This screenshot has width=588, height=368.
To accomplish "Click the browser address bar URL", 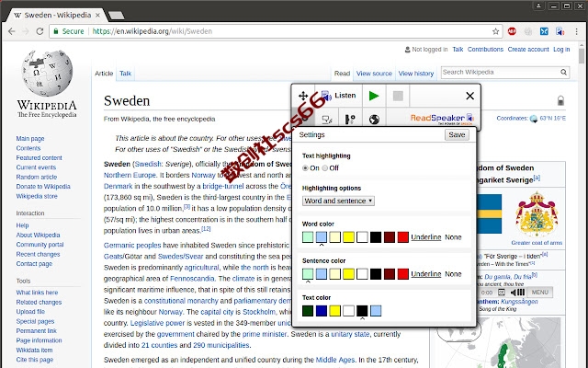I will click(x=153, y=31).
